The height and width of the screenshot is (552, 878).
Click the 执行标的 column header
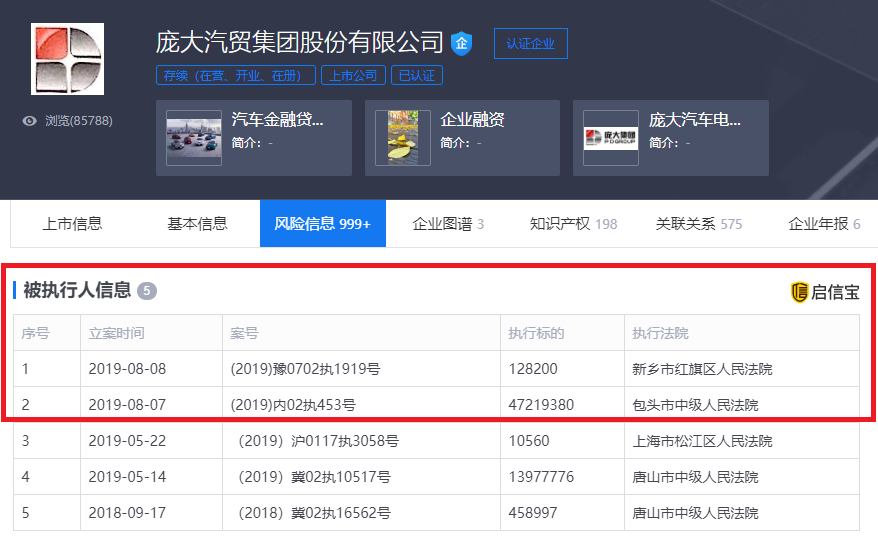point(536,333)
